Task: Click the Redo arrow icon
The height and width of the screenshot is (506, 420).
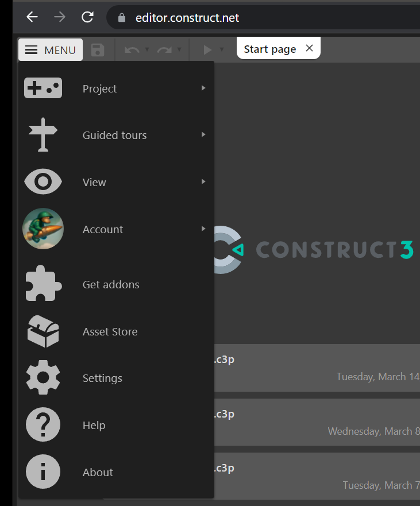Action: pyautogui.click(x=164, y=50)
